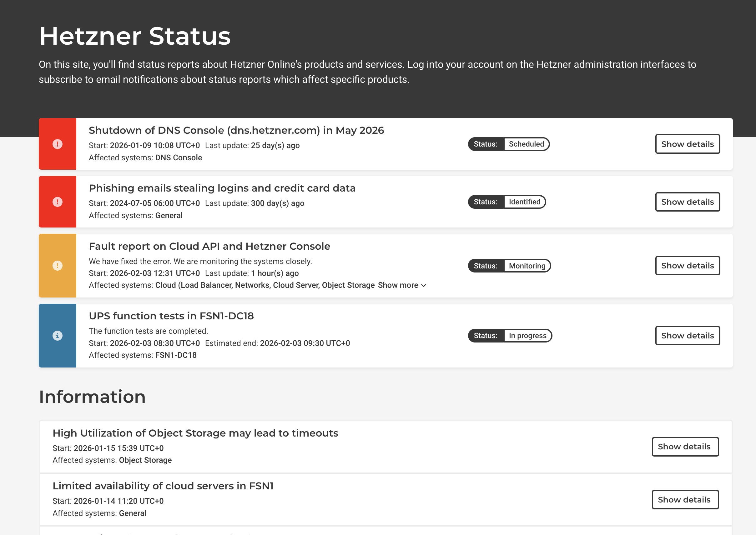Click red alert icon for Phishing emails report
The width and height of the screenshot is (756, 535).
coord(57,202)
